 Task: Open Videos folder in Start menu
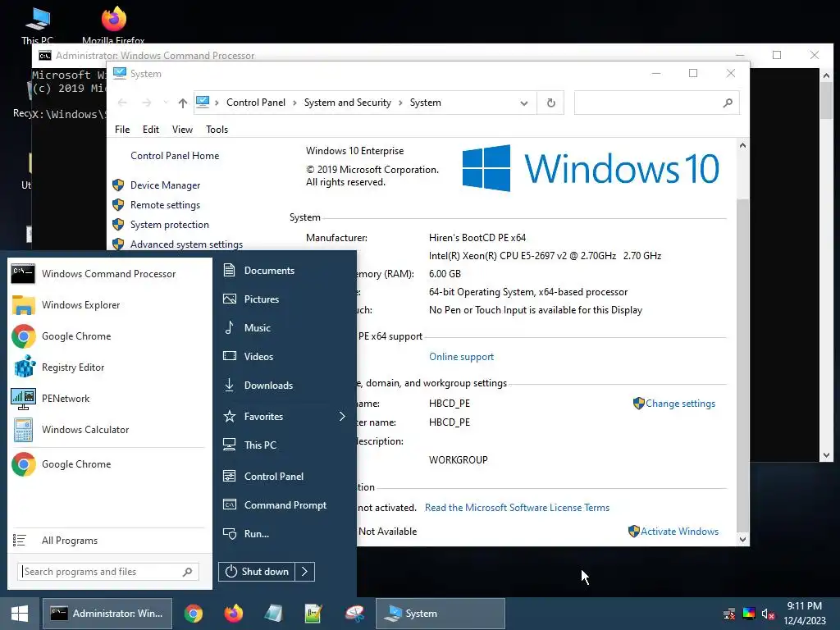(x=285, y=356)
